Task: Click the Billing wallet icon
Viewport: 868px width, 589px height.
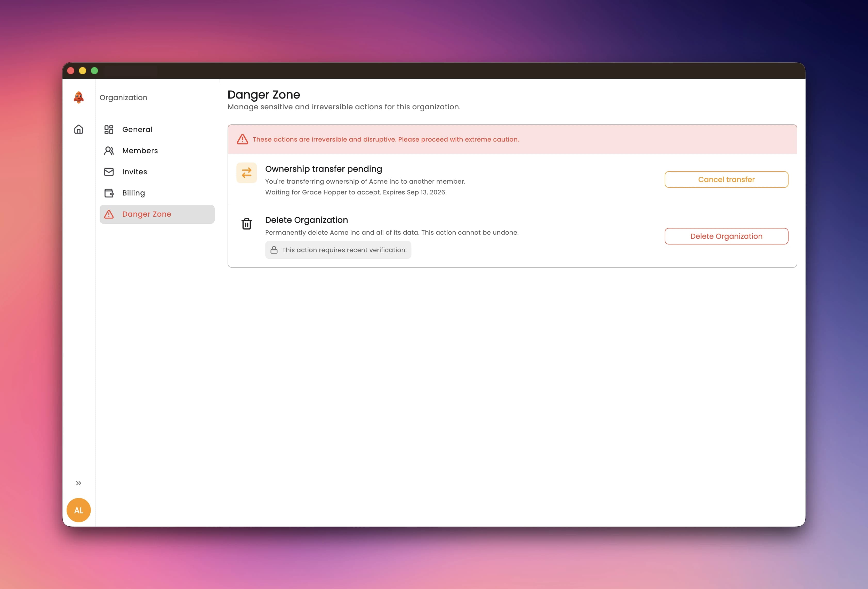Action: click(109, 193)
